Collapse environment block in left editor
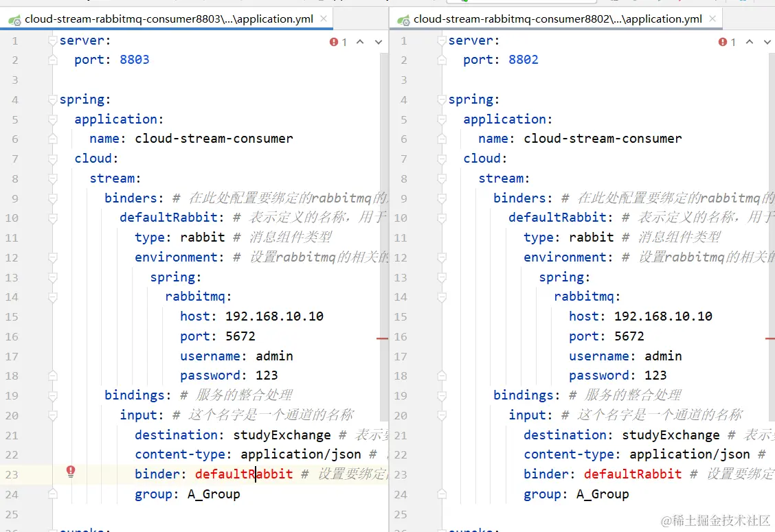The image size is (775, 532). point(53,257)
